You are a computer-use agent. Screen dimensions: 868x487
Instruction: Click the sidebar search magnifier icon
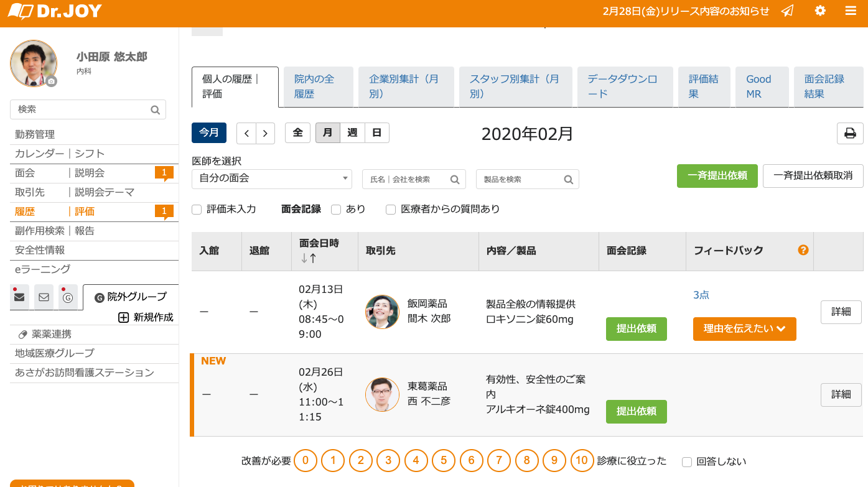click(x=155, y=109)
